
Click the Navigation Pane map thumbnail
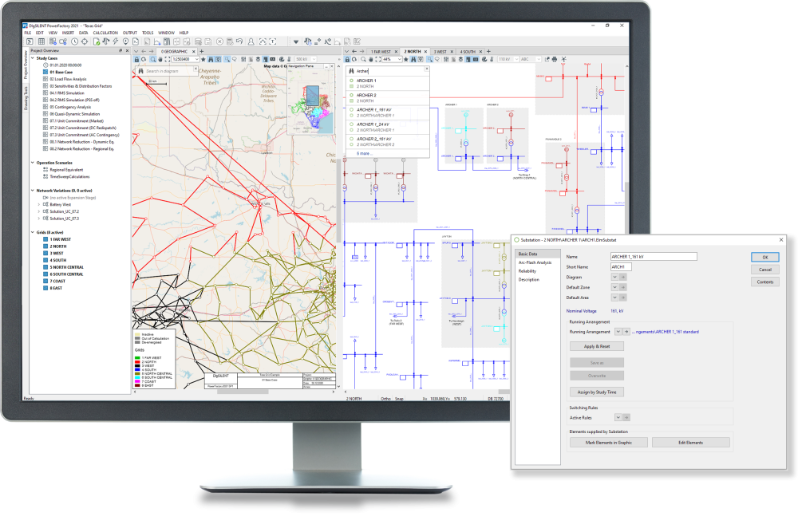pyautogui.click(x=311, y=101)
